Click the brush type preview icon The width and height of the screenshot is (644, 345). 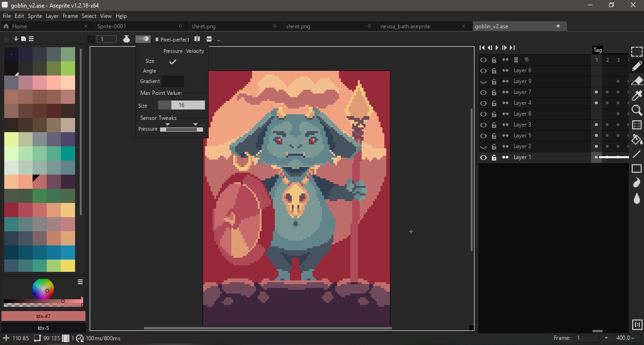(x=92, y=39)
